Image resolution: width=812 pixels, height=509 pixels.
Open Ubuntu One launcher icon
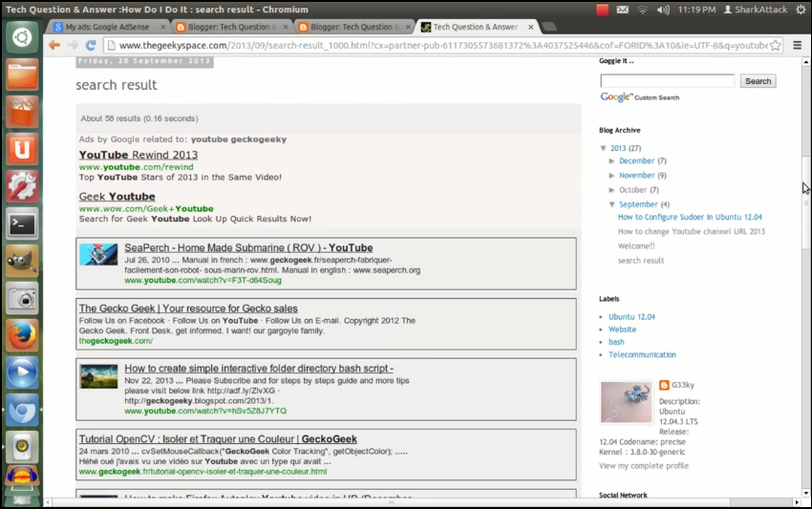point(22,149)
